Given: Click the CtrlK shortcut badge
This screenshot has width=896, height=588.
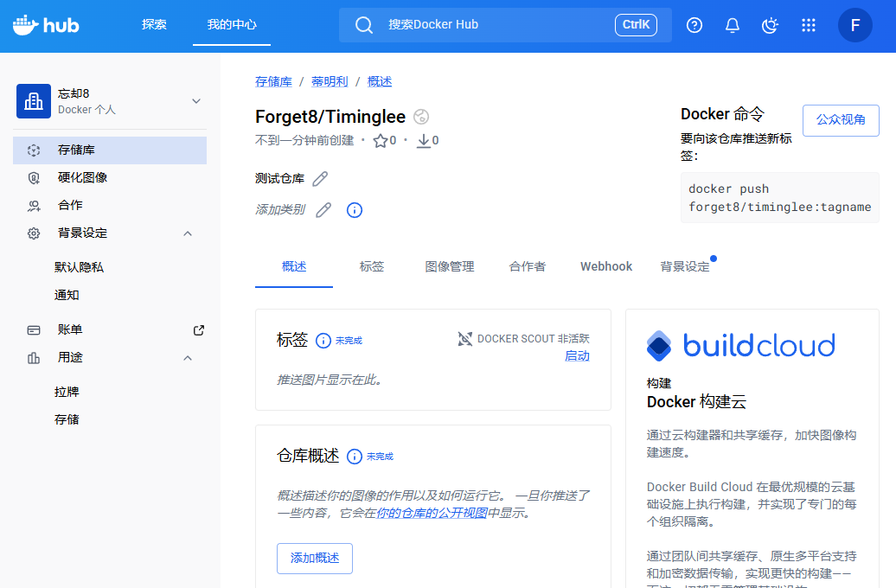Looking at the screenshot, I should 636,25.
